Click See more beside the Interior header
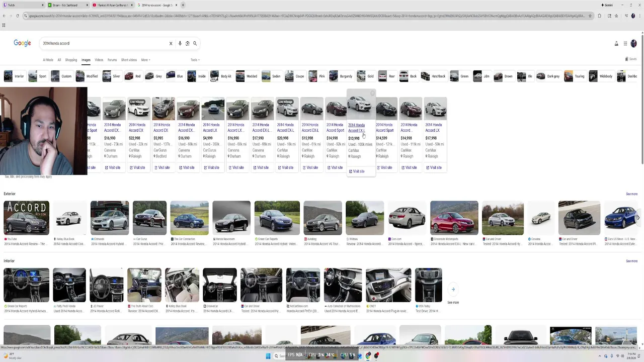 pos(631,261)
